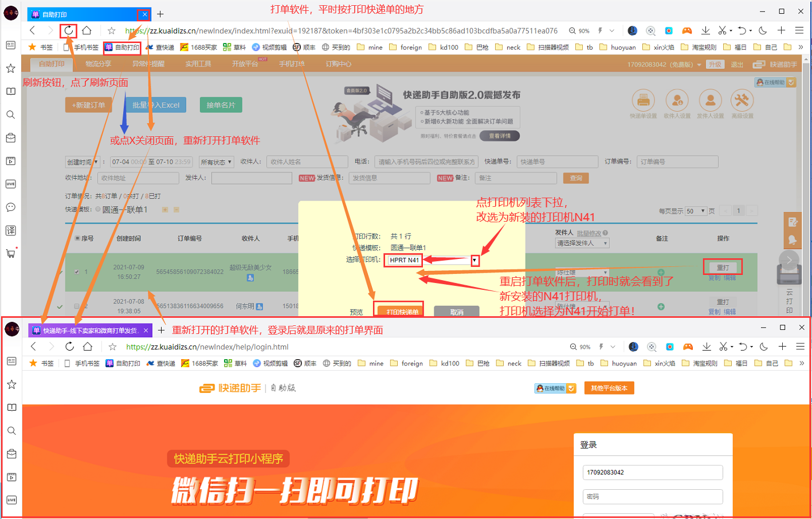This screenshot has width=812, height=519.
Task: Click orange 查询 search button
Action: pyautogui.click(x=576, y=178)
